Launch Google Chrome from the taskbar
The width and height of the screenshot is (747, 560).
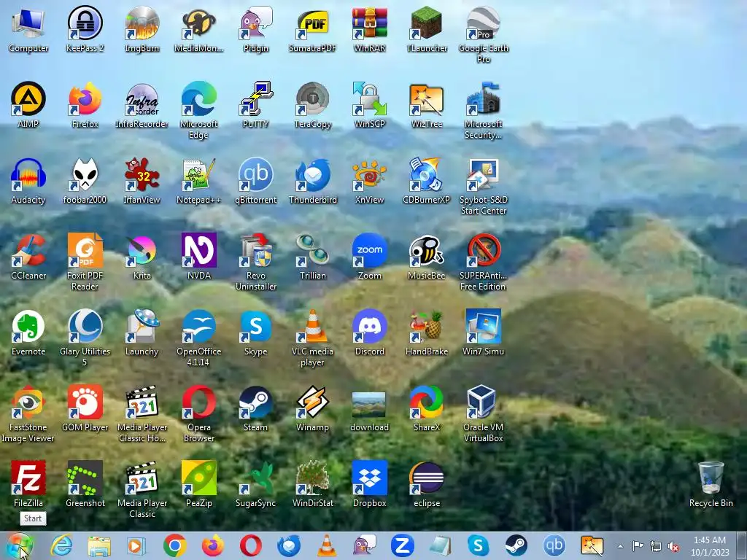[175, 545]
